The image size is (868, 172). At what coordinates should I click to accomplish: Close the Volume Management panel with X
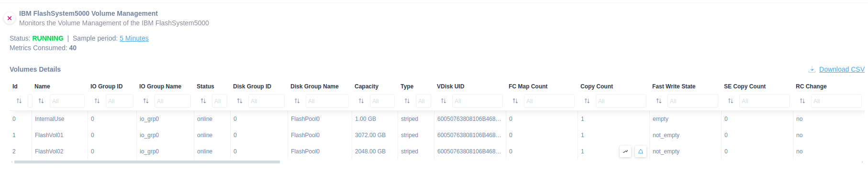pos(10,18)
